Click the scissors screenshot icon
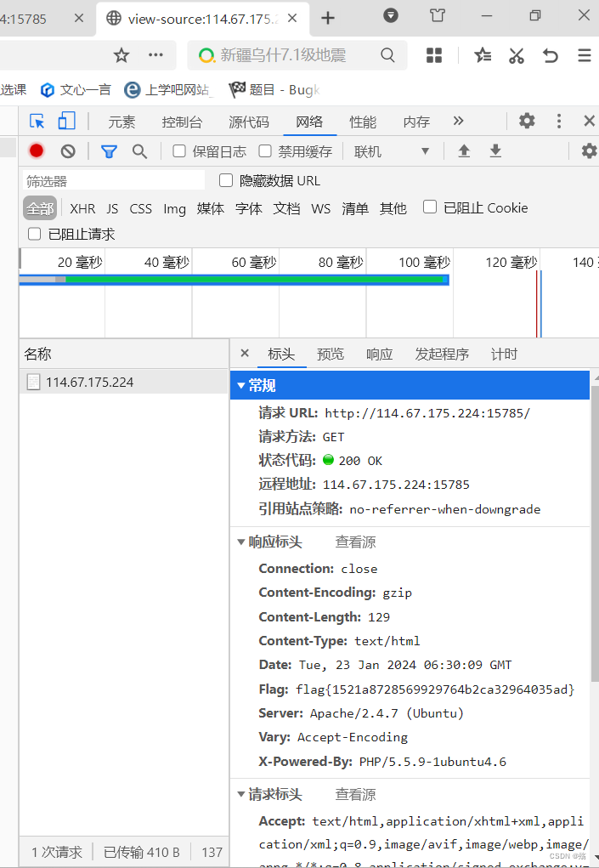599x868 pixels. tap(517, 55)
